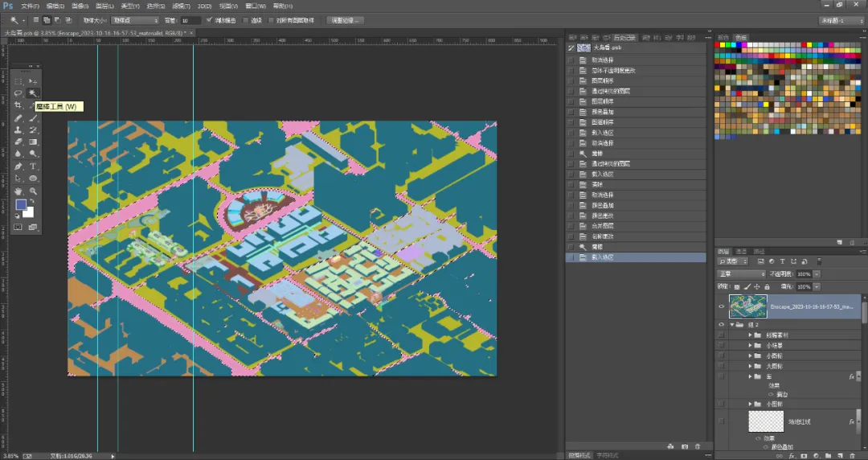Hide the Enscape layer via eye icon
Viewport: 868px width, 460px height.
[721, 306]
